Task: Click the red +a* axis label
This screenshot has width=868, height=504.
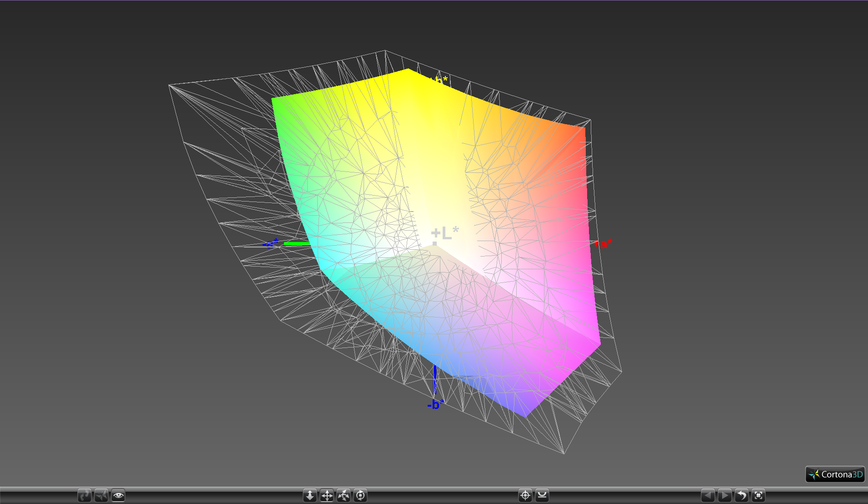Action: [603, 244]
